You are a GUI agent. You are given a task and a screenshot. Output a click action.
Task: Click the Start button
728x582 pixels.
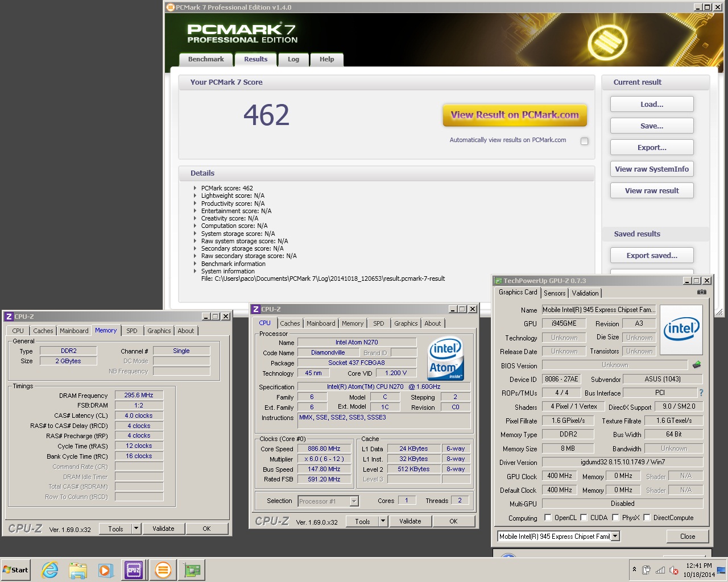click(x=16, y=570)
